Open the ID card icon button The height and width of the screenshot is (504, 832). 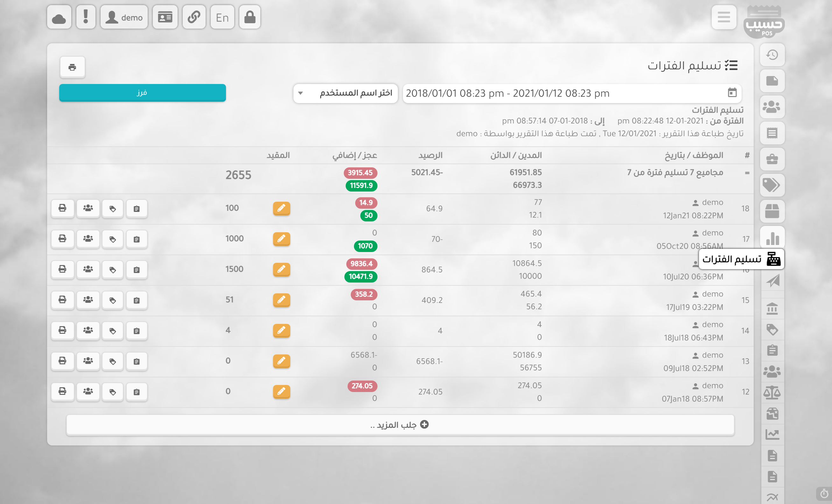point(165,17)
